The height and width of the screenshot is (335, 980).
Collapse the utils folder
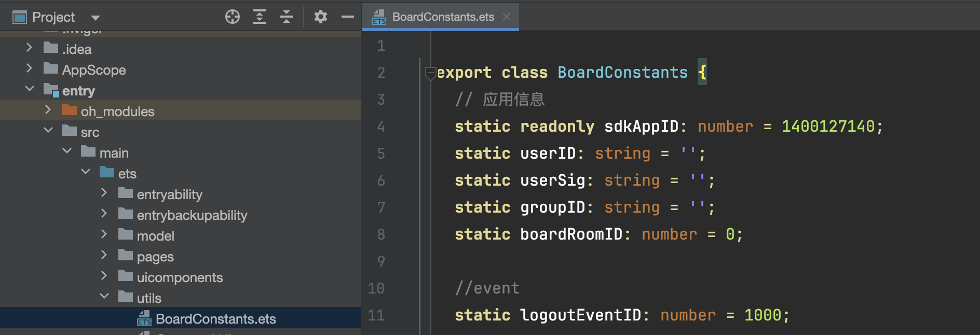pos(104,297)
